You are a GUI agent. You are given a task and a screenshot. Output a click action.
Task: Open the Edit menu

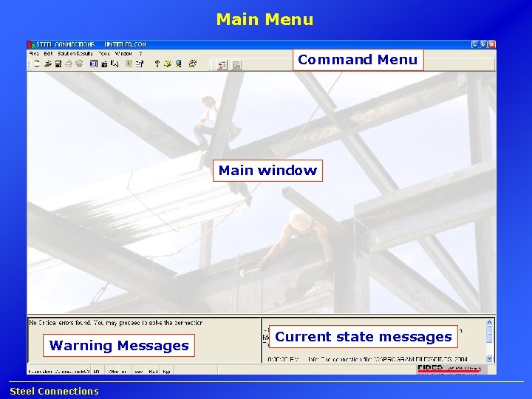[x=48, y=54]
